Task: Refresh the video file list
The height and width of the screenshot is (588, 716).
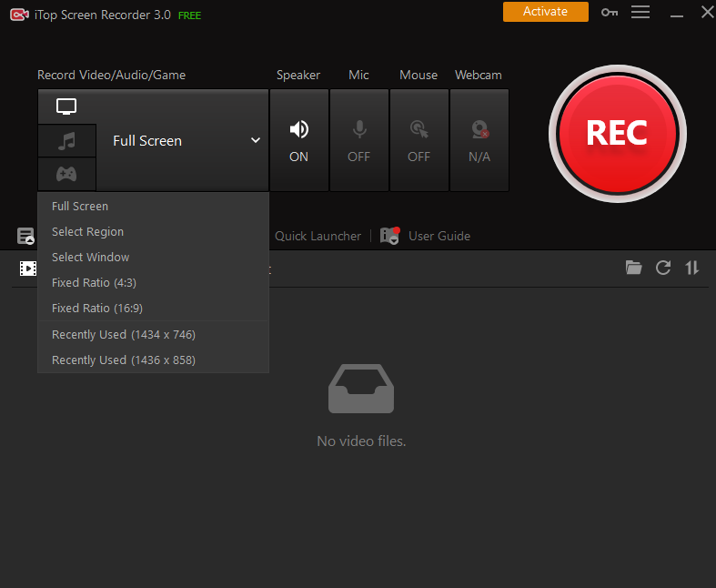Action: coord(663,268)
